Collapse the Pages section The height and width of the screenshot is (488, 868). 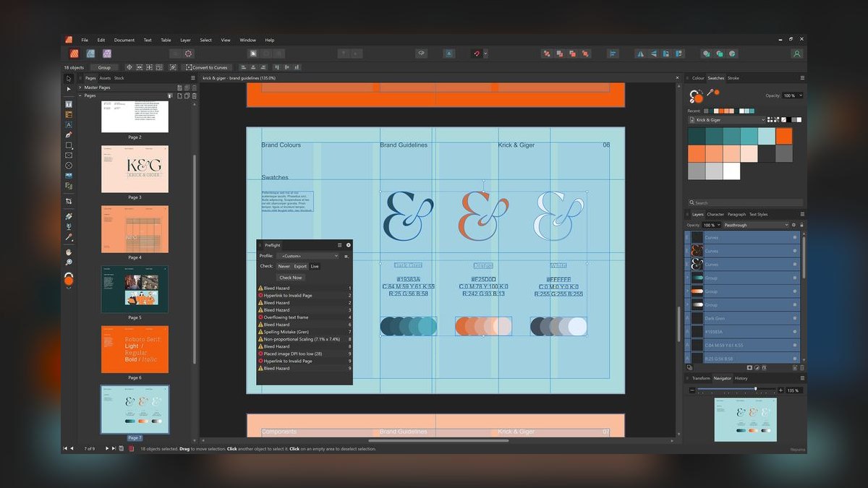(80, 95)
